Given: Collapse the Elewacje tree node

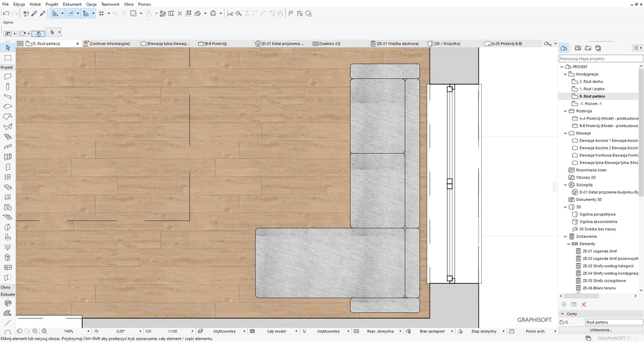Looking at the screenshot, I should (x=565, y=133).
